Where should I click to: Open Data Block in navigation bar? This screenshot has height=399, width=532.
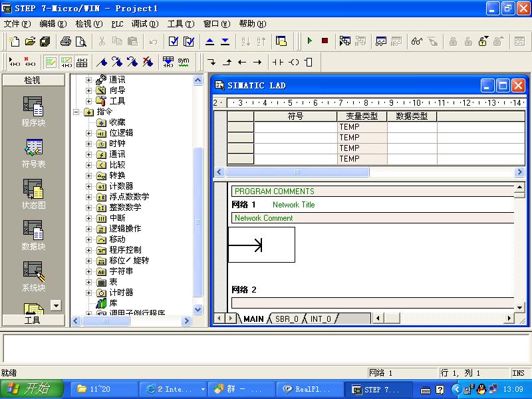tap(33, 235)
